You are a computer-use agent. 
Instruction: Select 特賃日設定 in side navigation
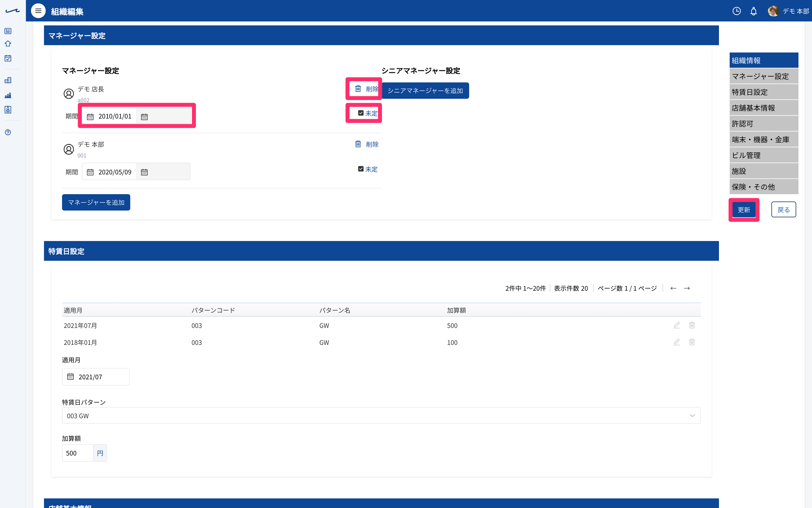pos(764,92)
